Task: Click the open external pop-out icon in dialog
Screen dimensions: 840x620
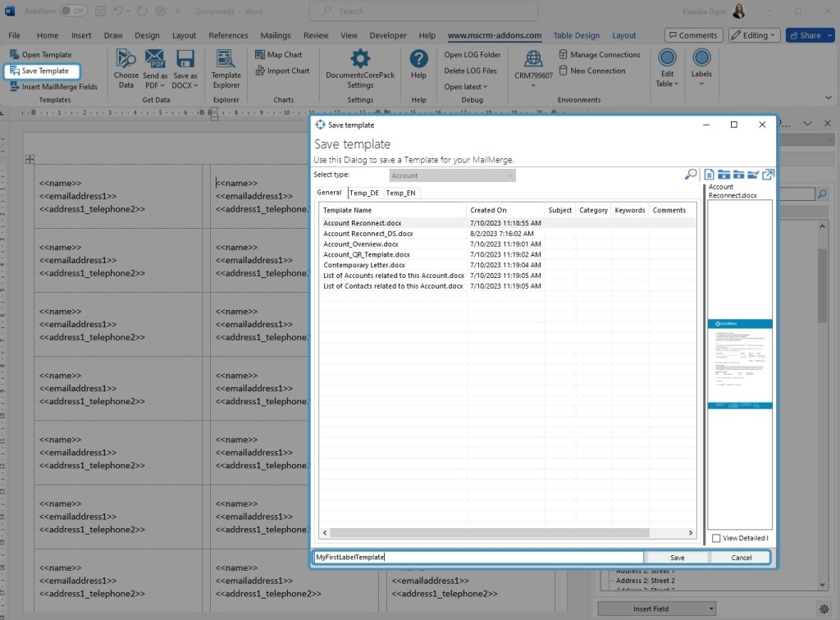Action: click(x=768, y=175)
